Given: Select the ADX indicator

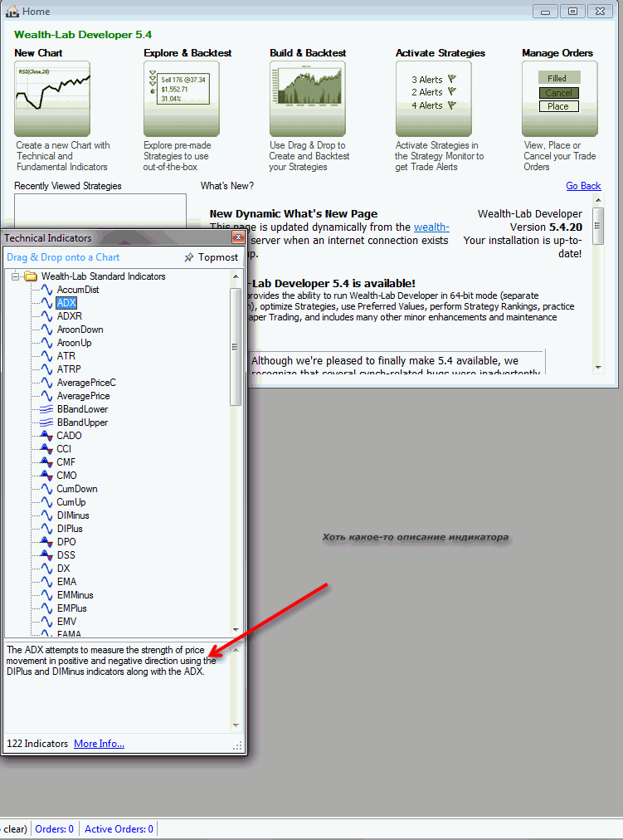Looking at the screenshot, I should (66, 303).
